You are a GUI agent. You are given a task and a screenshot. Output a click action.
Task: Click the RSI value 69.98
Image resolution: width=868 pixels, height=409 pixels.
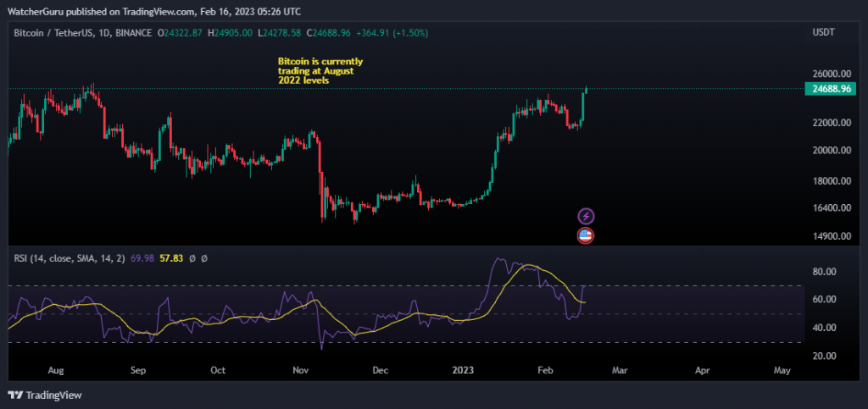[141, 257]
